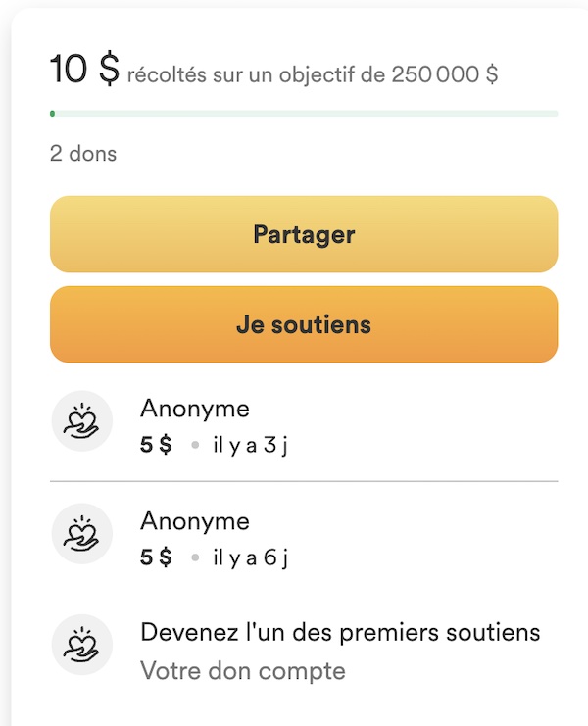Click 'Devenez l'un des premiers soutiens'
The image size is (588, 726).
[340, 632]
